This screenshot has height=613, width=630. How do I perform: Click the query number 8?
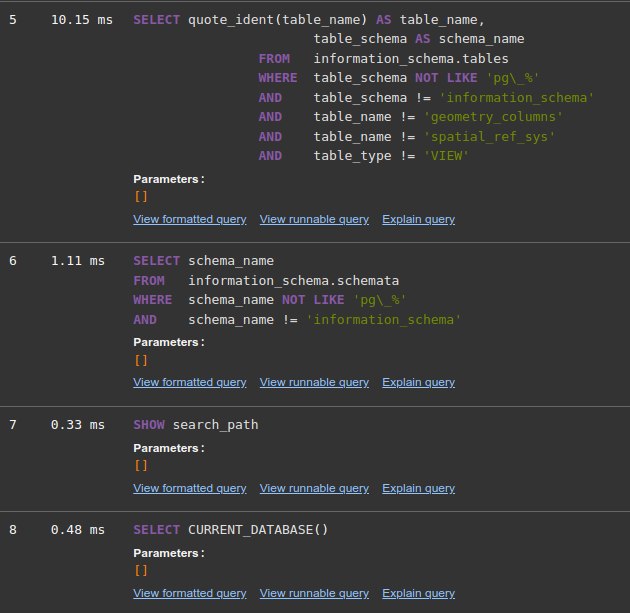point(13,529)
